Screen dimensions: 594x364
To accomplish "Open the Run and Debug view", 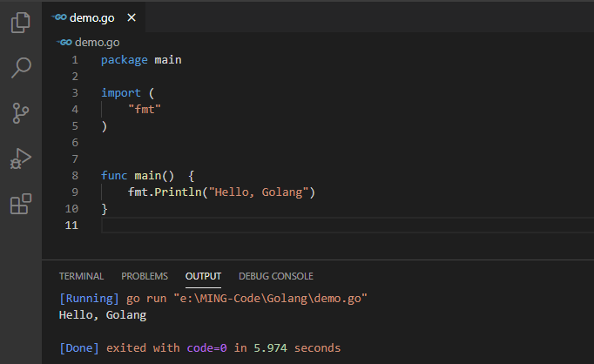I will [20, 158].
